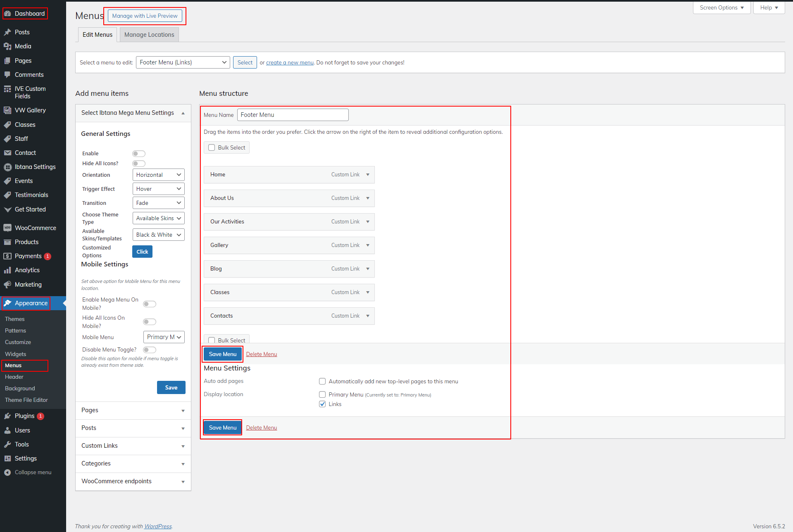Uncheck the Links display location checkbox
This screenshot has height=532, width=793.
click(322, 404)
